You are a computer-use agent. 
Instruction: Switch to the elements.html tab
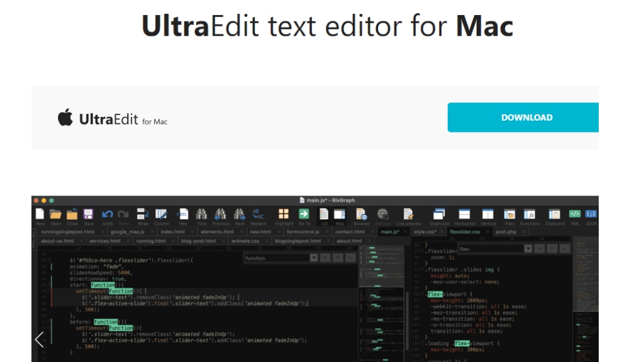click(x=217, y=232)
